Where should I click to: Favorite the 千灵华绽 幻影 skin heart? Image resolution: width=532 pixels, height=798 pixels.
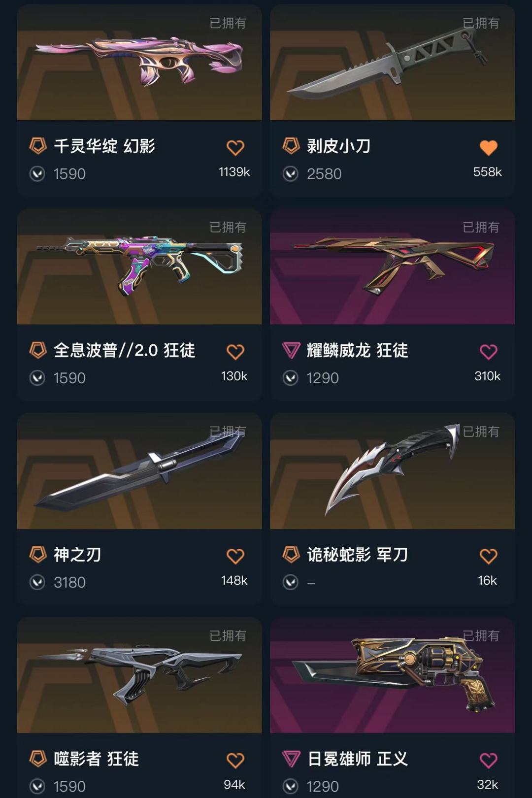(x=235, y=147)
